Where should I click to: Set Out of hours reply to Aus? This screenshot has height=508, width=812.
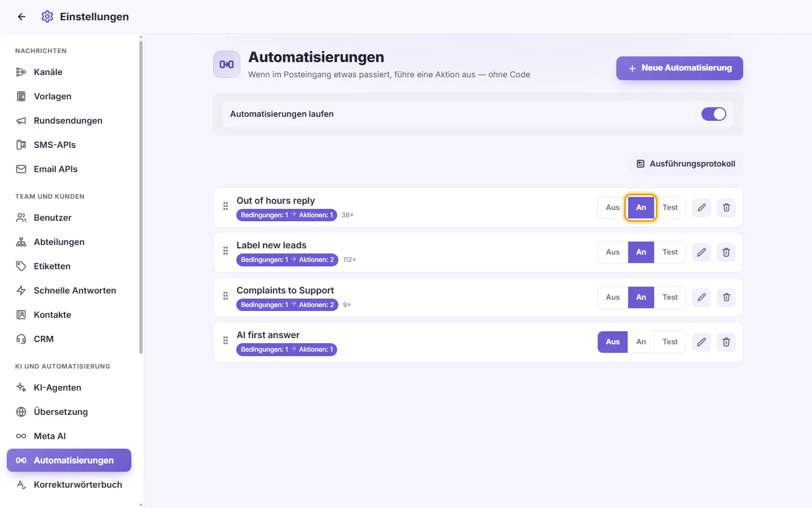click(x=613, y=208)
